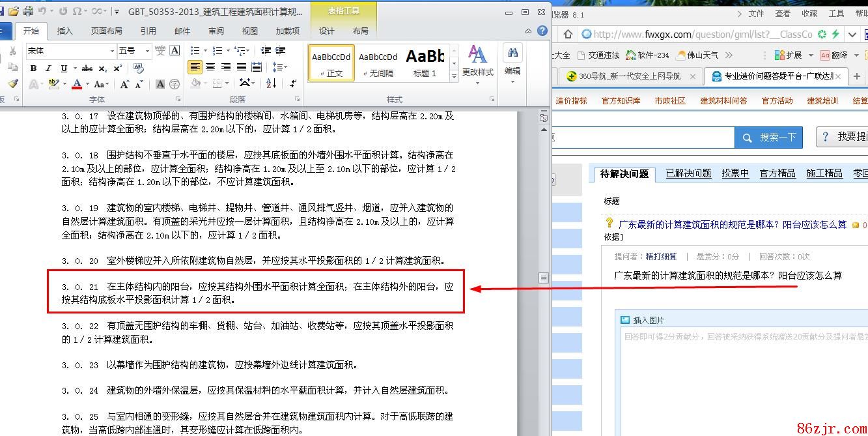
Task: Open the 官方知识库 navigation link
Action: coord(621,100)
